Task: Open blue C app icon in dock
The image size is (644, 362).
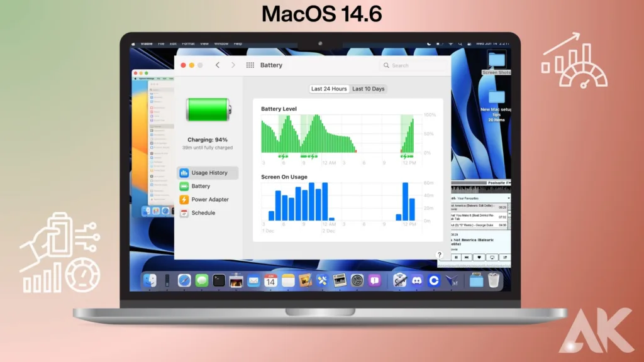Action: pos(434,281)
